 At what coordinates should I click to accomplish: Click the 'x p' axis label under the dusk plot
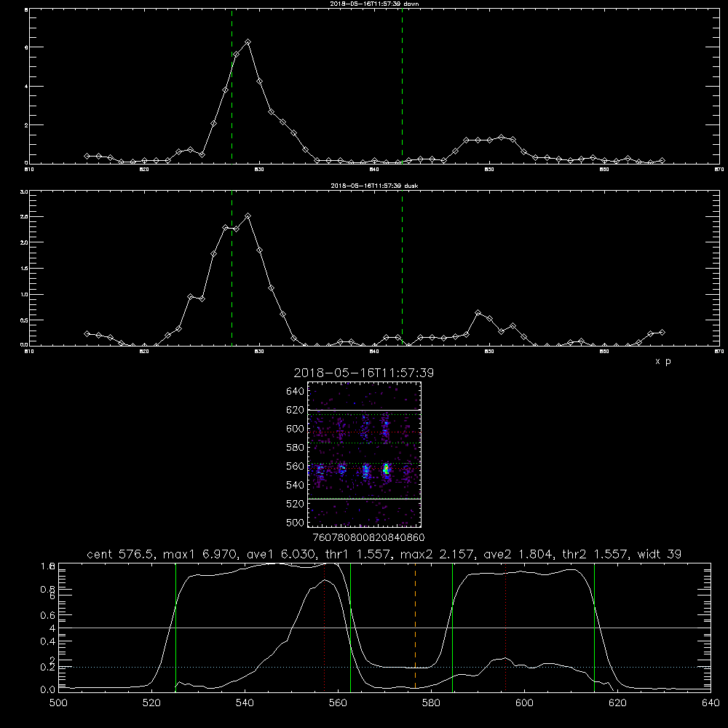coord(663,361)
